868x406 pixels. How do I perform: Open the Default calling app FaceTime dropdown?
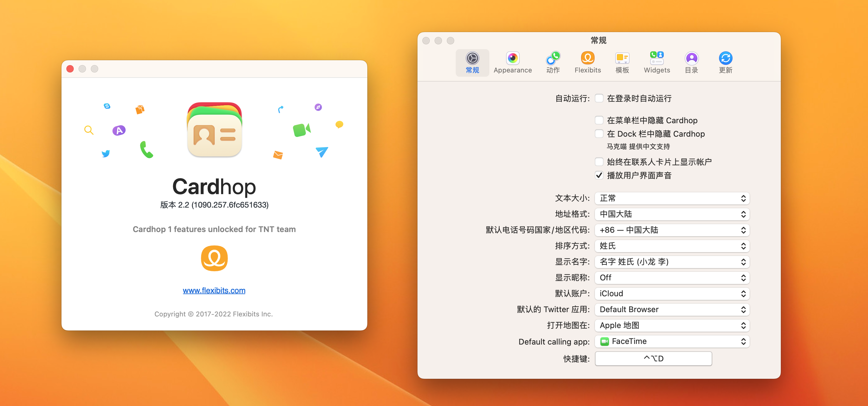[672, 341]
